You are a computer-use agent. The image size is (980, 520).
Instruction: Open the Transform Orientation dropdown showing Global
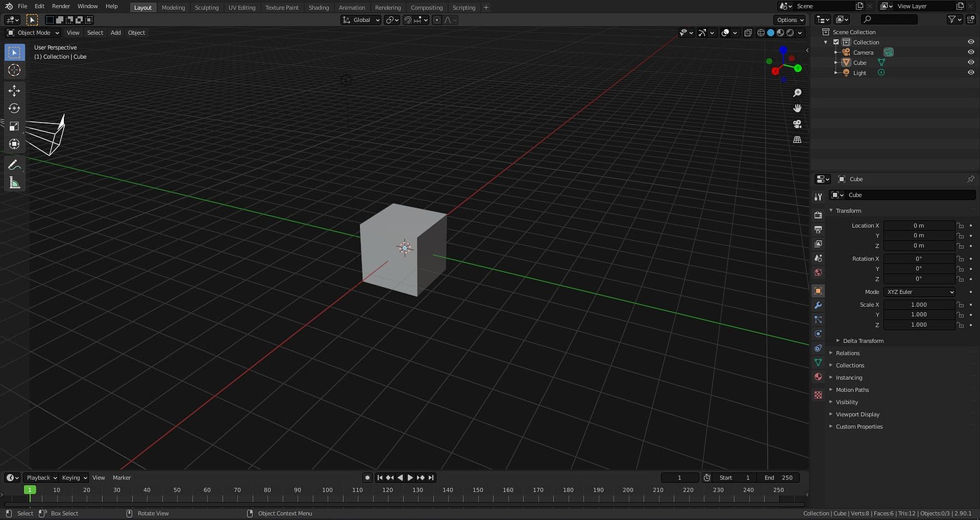pyautogui.click(x=361, y=20)
